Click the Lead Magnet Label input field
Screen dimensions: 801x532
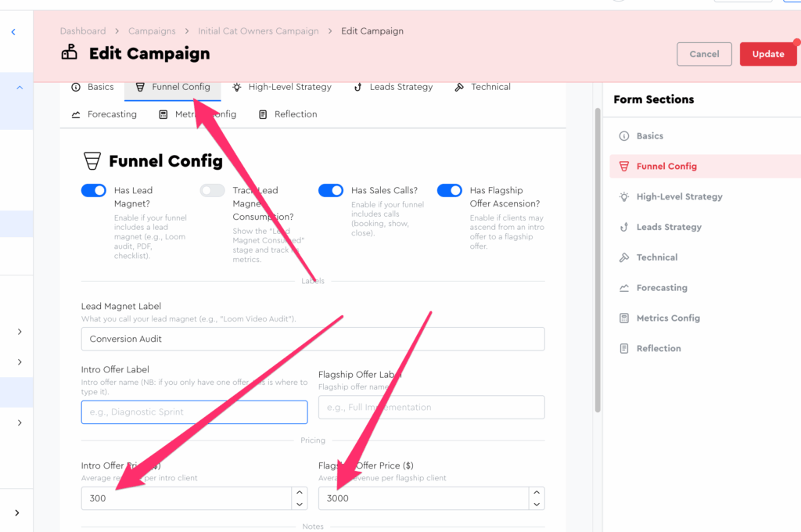(x=313, y=340)
